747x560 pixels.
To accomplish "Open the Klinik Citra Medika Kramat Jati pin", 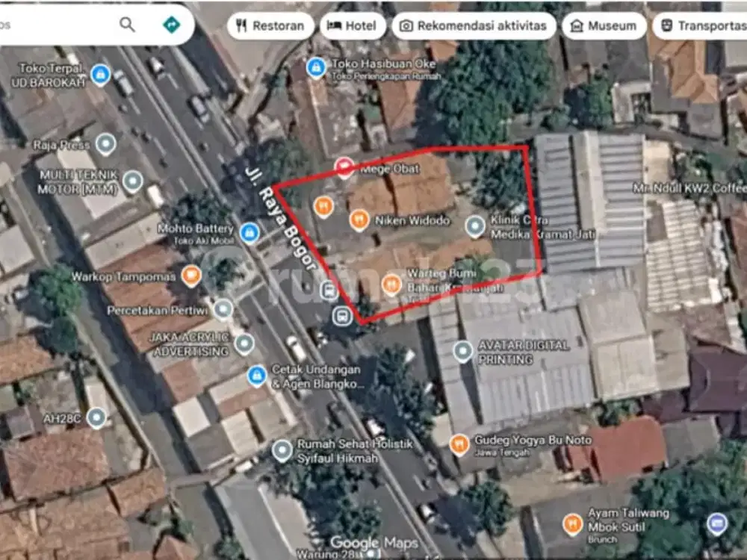I will pos(475,227).
